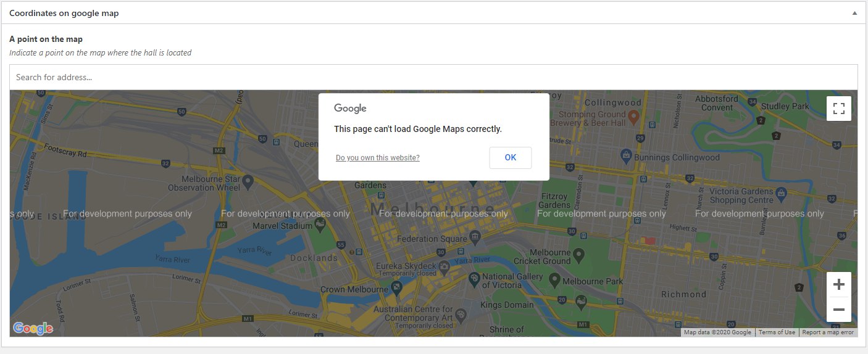868x354 pixels.
Task: Click the Footscray Rd label
Action: pyautogui.click(x=65, y=150)
